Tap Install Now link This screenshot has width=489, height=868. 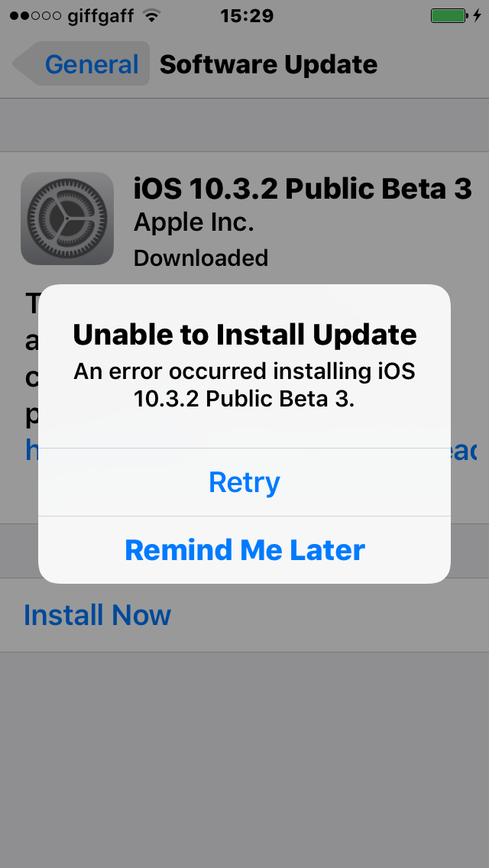[x=98, y=615]
